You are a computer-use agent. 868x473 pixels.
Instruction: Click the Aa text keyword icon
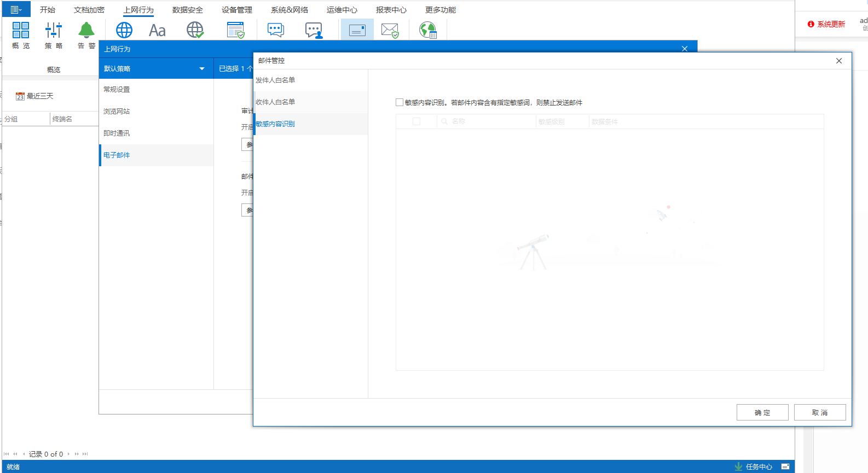[157, 30]
